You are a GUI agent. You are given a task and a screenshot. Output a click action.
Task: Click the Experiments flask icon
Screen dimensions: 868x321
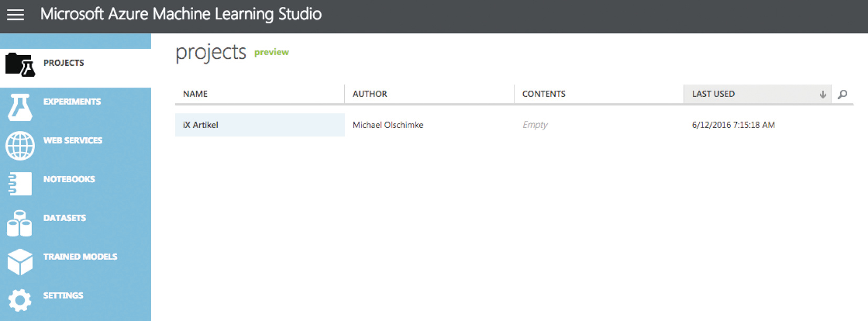20,107
